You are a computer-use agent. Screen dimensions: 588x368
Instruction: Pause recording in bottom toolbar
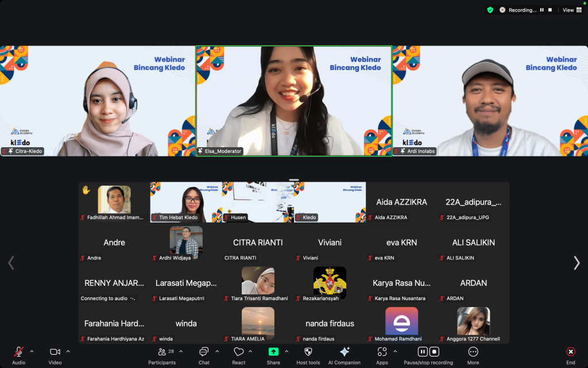pyautogui.click(x=423, y=352)
